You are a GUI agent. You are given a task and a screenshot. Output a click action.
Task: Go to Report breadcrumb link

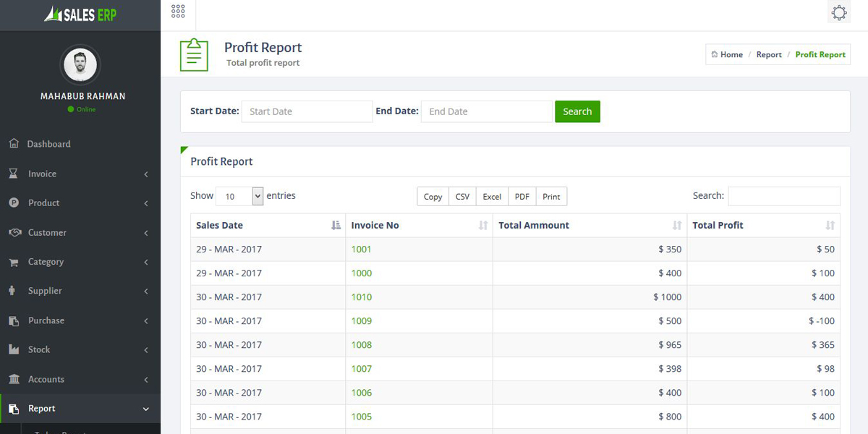769,54
